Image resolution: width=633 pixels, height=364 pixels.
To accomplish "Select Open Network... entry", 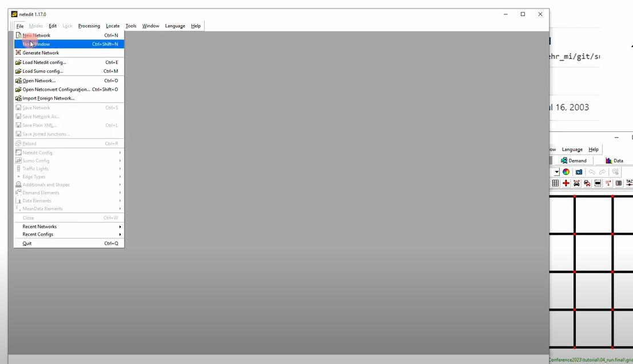I will tap(69, 81).
